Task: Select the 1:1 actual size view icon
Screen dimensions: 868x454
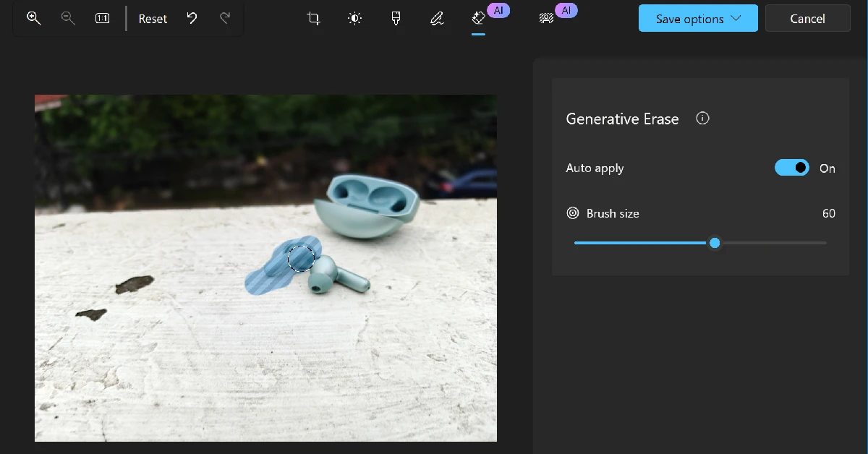Action: pyautogui.click(x=103, y=18)
